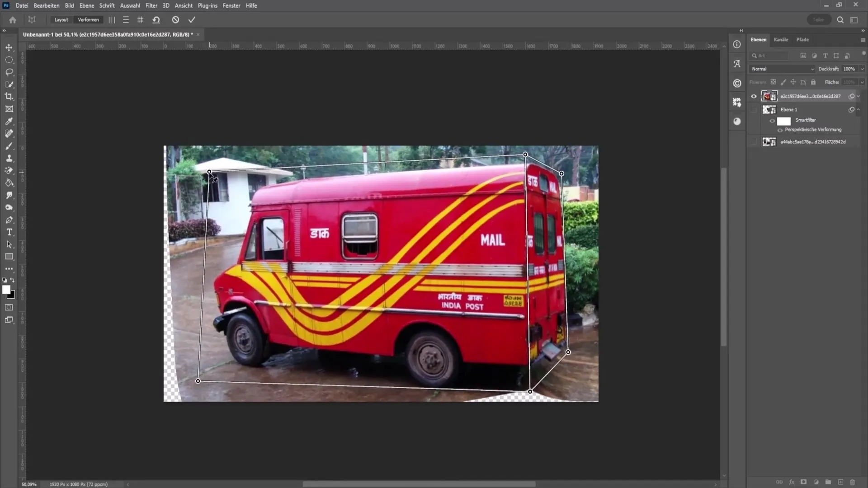Image resolution: width=868 pixels, height=488 pixels.
Task: Select the Lasso tool
Action: coord(9,72)
